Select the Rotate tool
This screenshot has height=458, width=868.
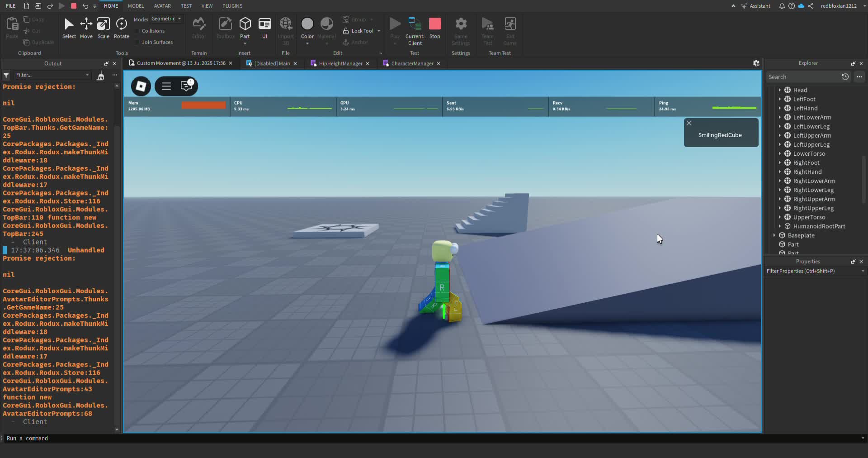(x=121, y=28)
